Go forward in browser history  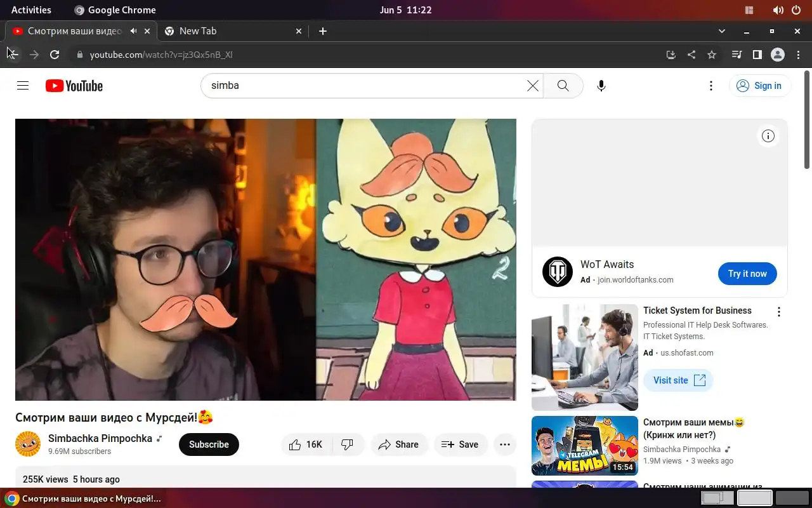pos(34,55)
